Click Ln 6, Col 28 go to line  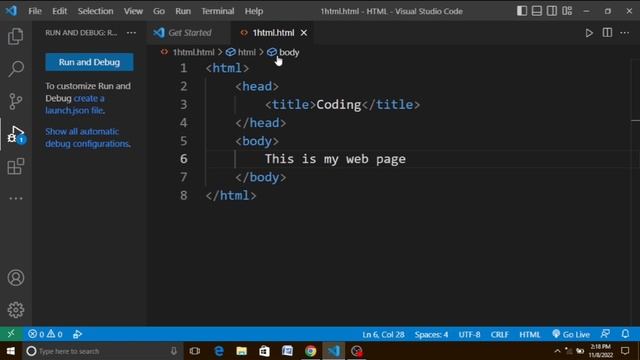coord(383,334)
